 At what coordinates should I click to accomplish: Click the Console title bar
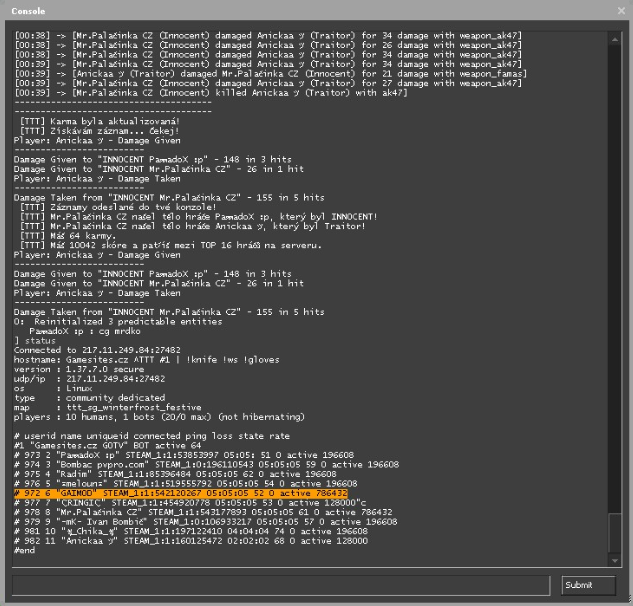pyautogui.click(x=300, y=10)
